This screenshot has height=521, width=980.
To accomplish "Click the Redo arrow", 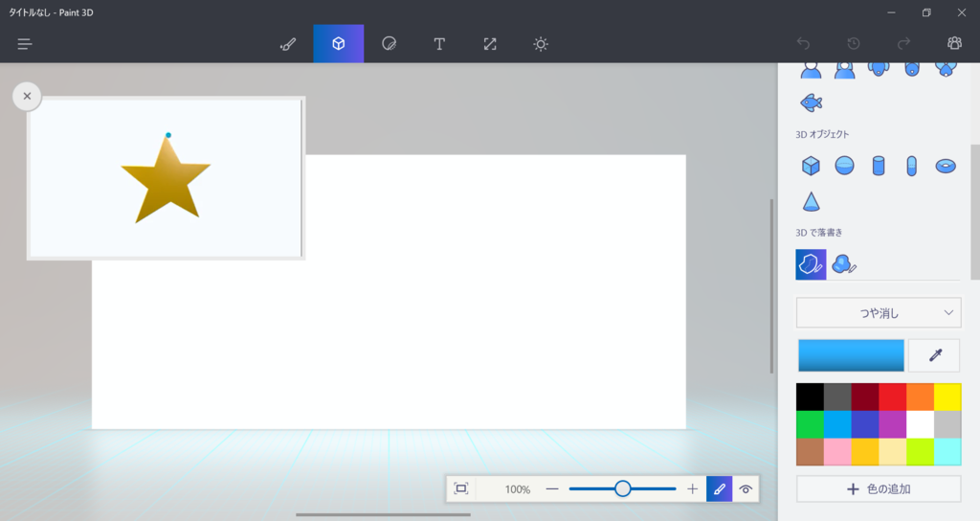I will click(x=903, y=44).
